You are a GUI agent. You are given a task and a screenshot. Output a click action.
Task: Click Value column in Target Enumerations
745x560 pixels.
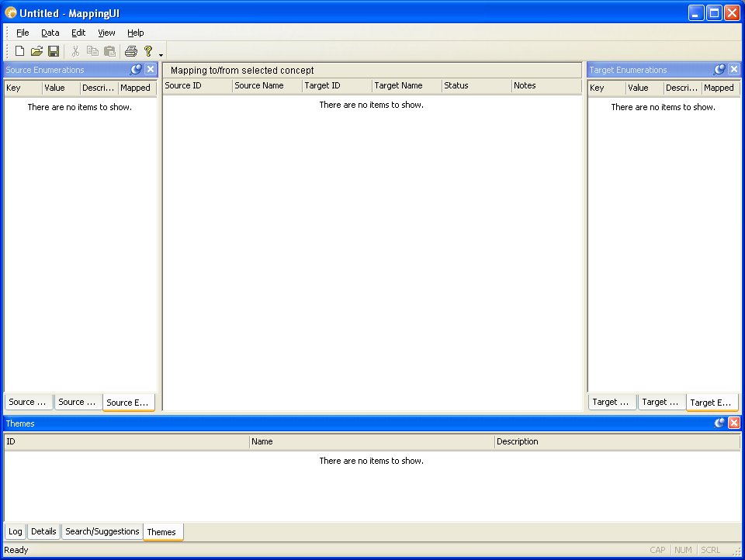(x=645, y=88)
